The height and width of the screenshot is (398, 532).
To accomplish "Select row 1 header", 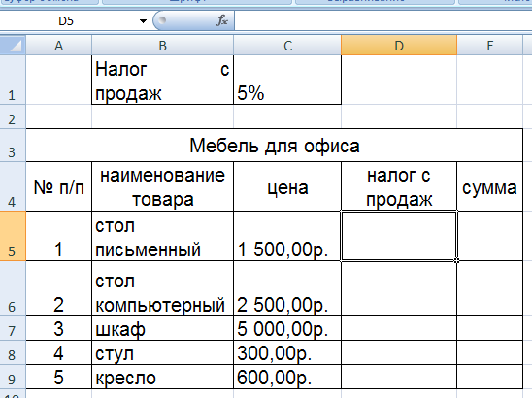I will tap(13, 80).
